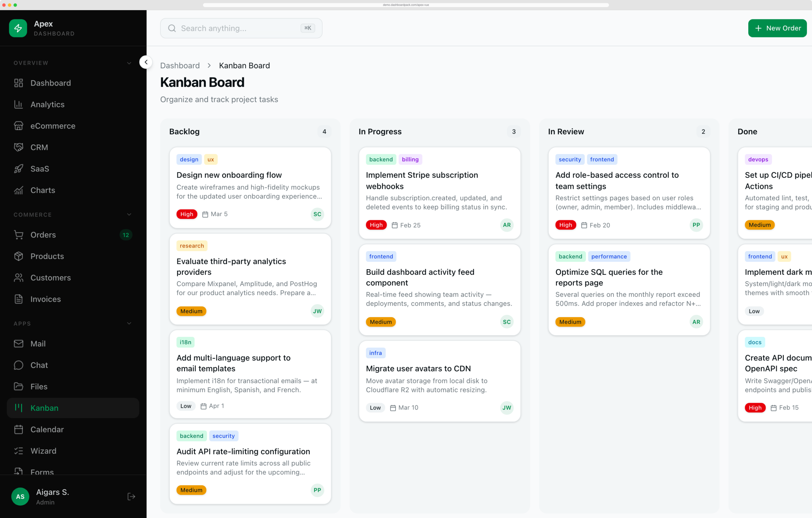Click the Calendar icon in sidebar
The width and height of the screenshot is (812, 518).
(x=18, y=429)
